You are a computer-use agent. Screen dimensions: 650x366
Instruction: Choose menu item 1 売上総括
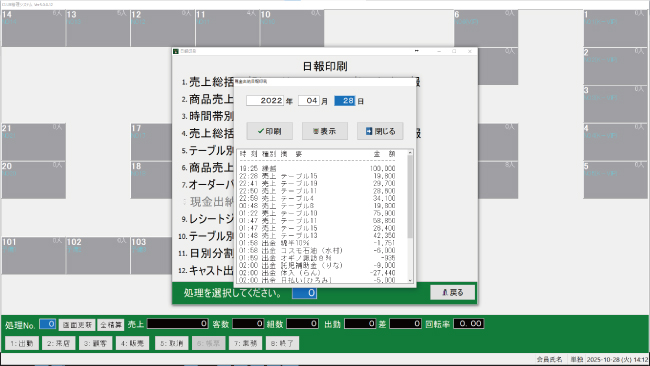(x=207, y=82)
